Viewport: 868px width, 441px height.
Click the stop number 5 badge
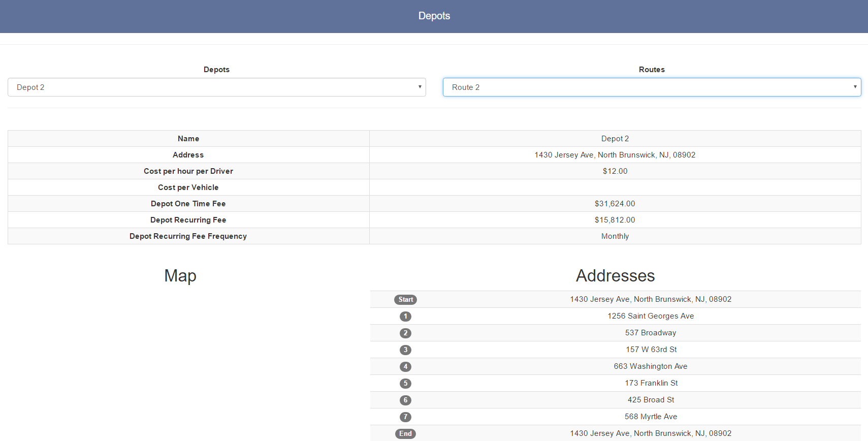coord(405,384)
